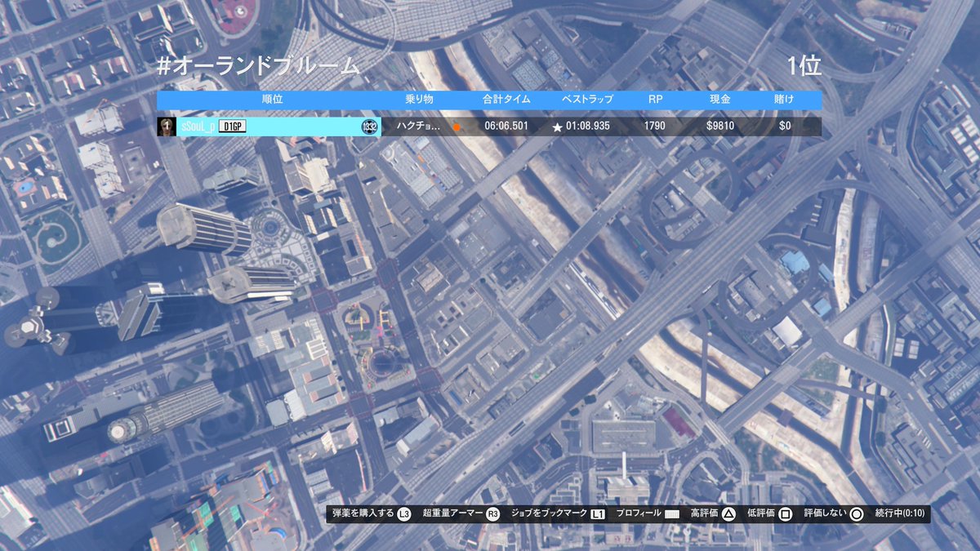Screen dimensions: 980x551
Task: Open the sSouL_p player avatar
Action: pos(167,127)
